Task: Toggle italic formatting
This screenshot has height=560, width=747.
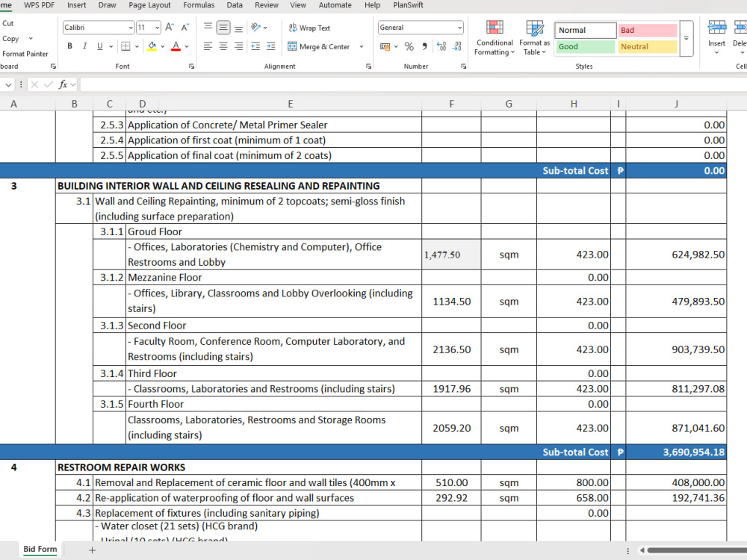Action: coord(85,46)
